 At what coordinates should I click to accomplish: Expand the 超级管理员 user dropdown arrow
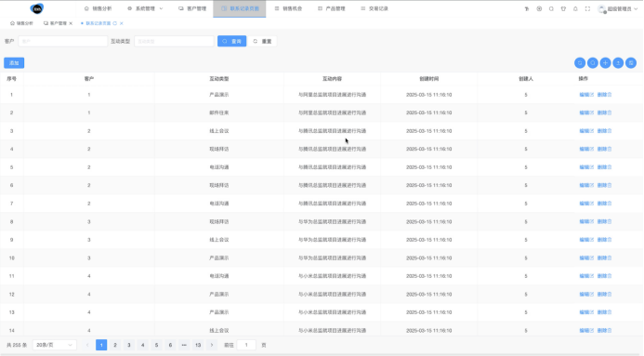point(636,8)
